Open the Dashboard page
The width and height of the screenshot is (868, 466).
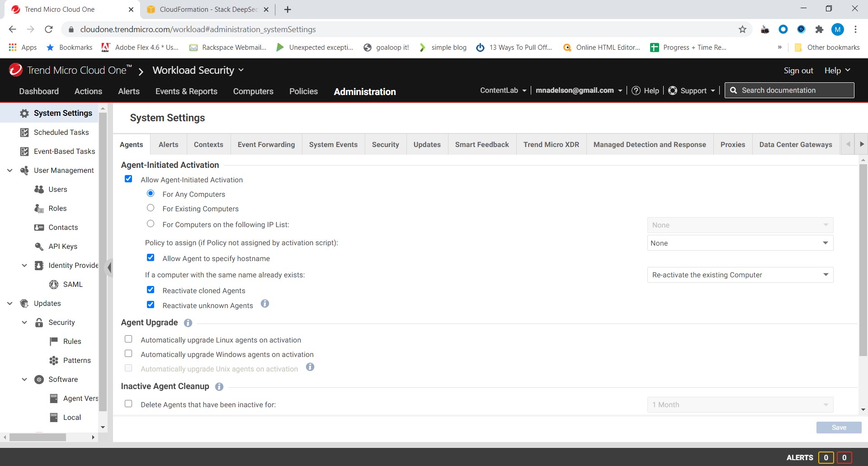39,91
